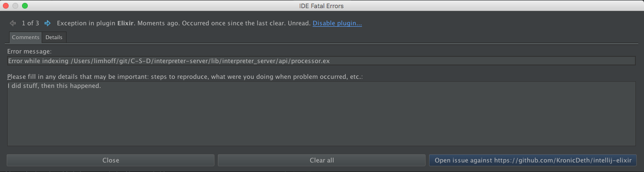Click the 'Unread.' status text

(299, 23)
